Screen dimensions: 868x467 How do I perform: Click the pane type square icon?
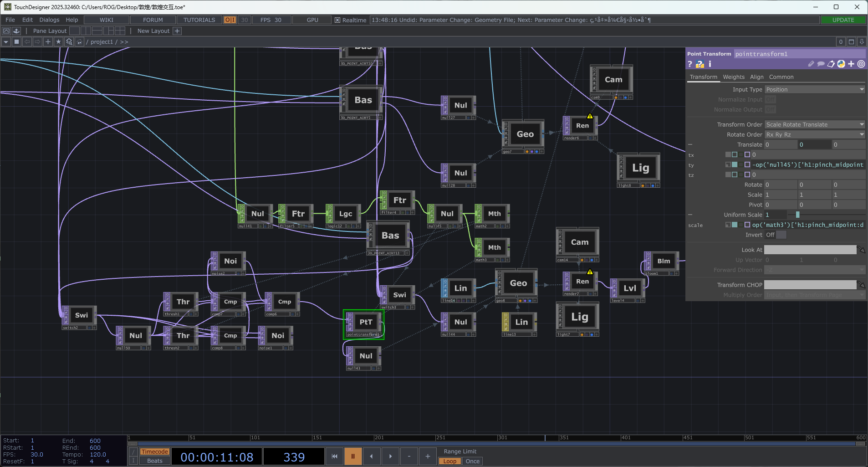(16, 42)
